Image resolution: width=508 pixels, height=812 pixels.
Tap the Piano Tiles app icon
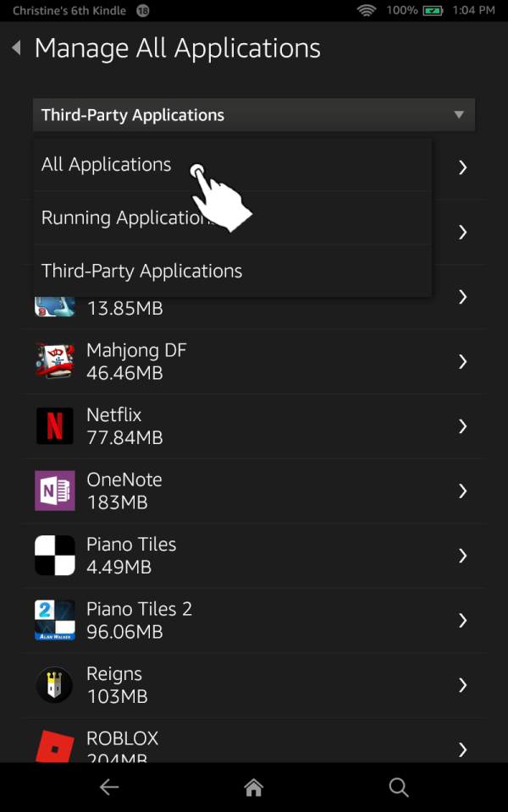(55, 556)
